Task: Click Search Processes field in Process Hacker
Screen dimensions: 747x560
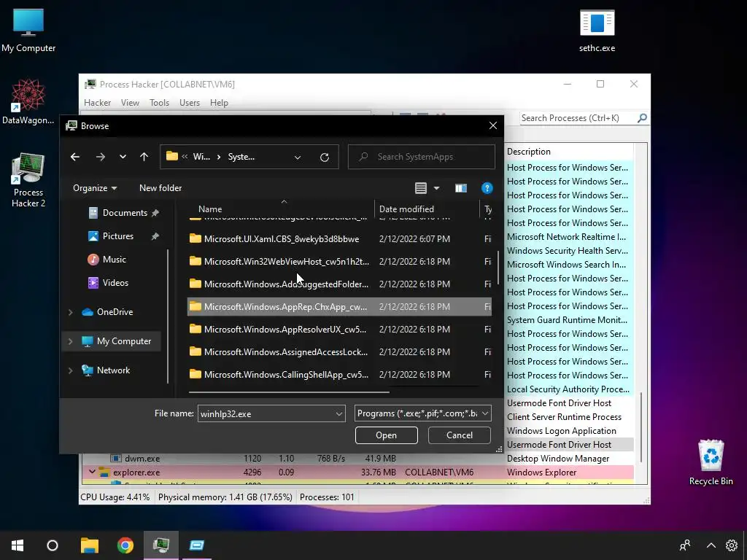Action: click(578, 118)
